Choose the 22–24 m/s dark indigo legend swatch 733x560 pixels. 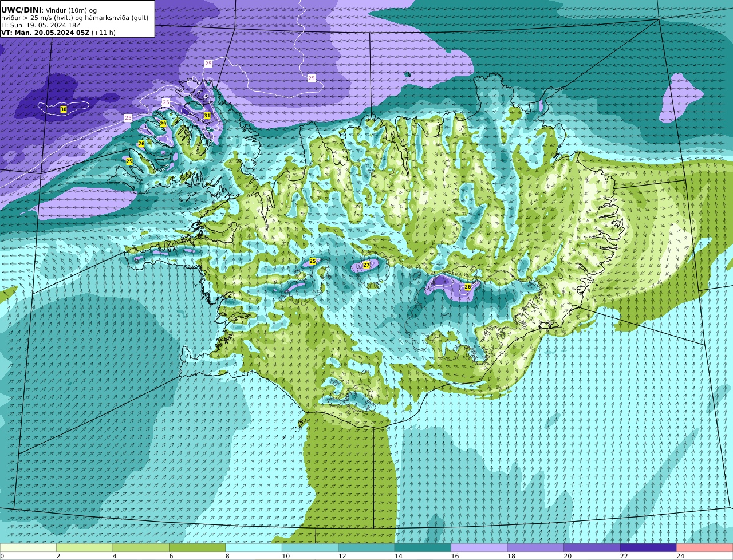[x=648, y=548]
